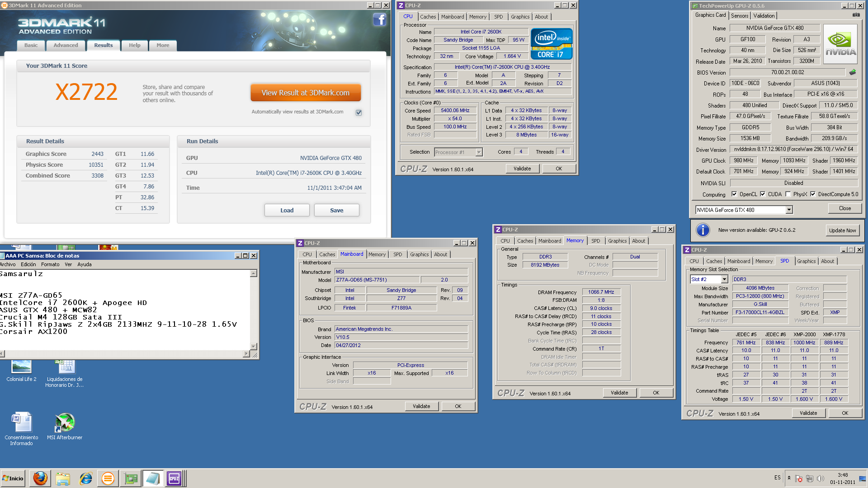Screen dimensions: 868x488
Task: Open the Formato menu in Notepad
Action: 50,264
